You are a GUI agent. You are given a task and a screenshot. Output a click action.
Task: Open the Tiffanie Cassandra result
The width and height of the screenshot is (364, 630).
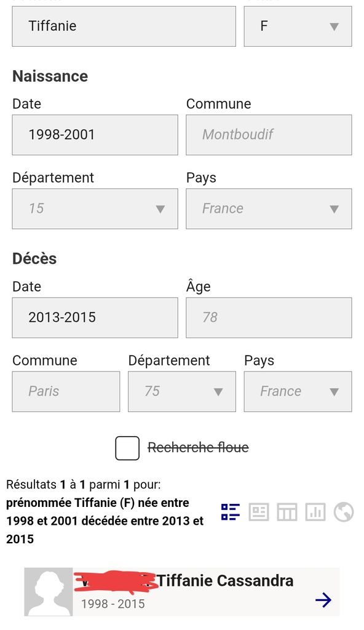[x=182, y=592]
